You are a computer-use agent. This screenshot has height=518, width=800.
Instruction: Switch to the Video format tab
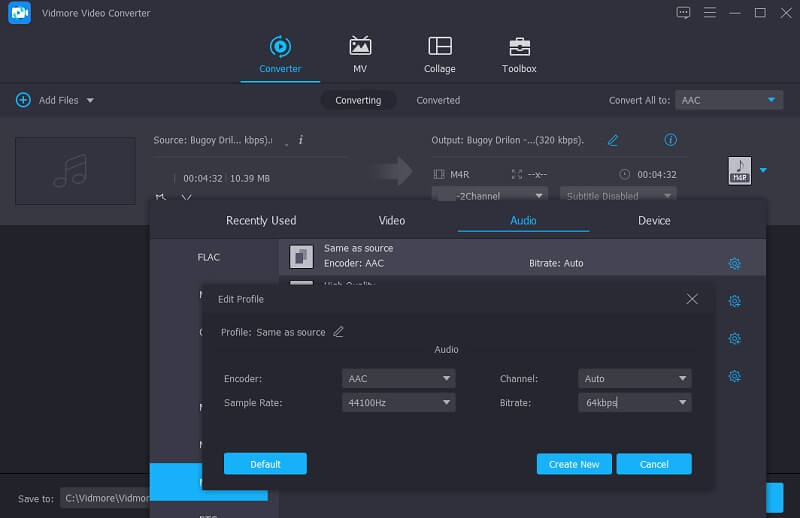392,220
